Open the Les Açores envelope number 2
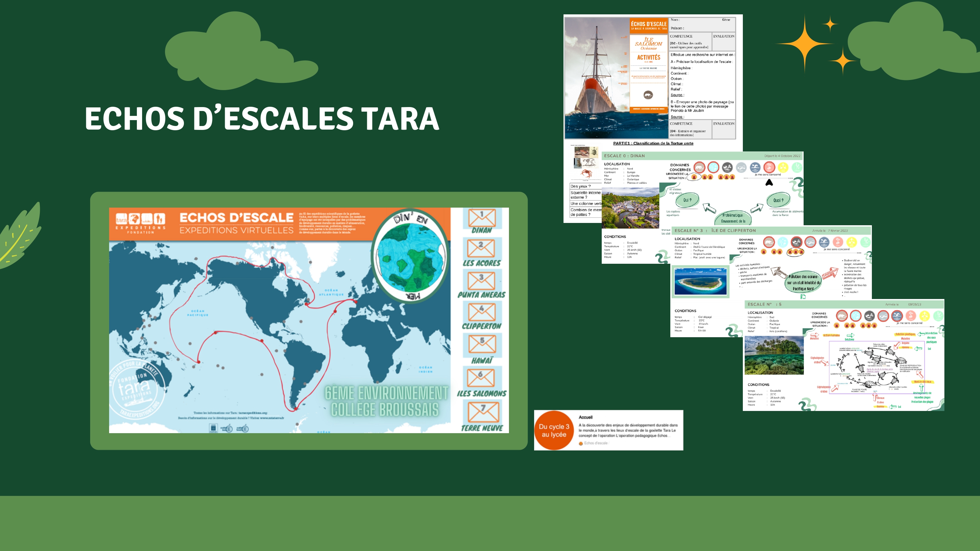The height and width of the screenshot is (551, 980). [481, 248]
